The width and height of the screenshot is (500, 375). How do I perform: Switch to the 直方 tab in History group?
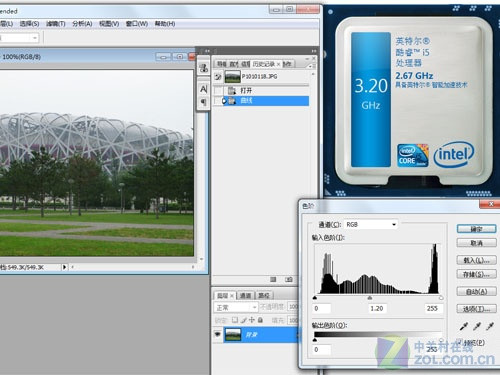pyautogui.click(x=234, y=64)
